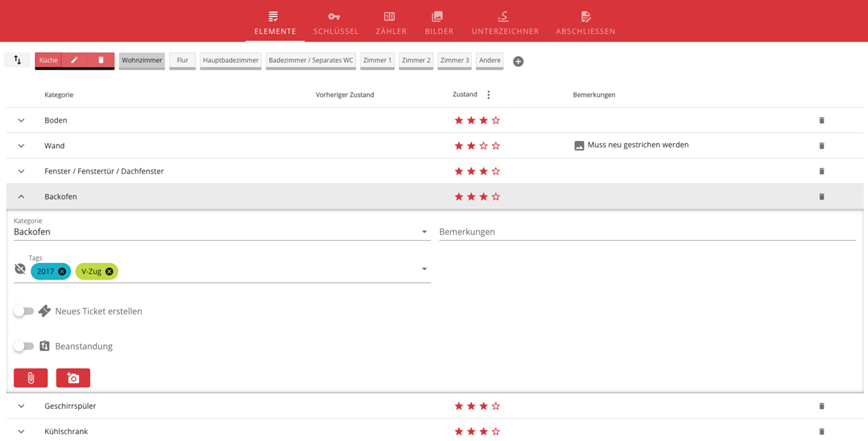
Task: Click the 'Muss neu gestrichen werden' remark
Action: pos(638,145)
